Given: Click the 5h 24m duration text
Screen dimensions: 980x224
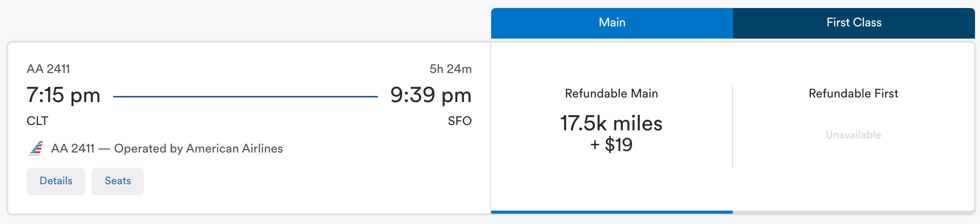Looking at the screenshot, I should (x=450, y=69).
